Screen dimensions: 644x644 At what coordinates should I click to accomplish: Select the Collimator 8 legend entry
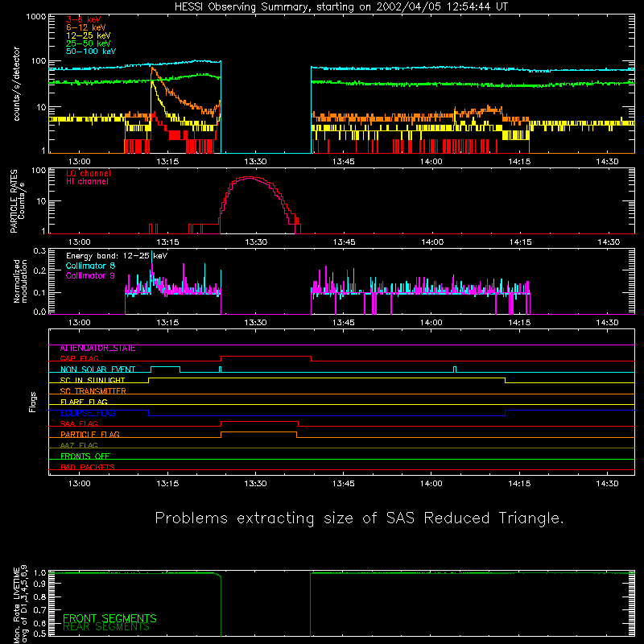coord(90,266)
